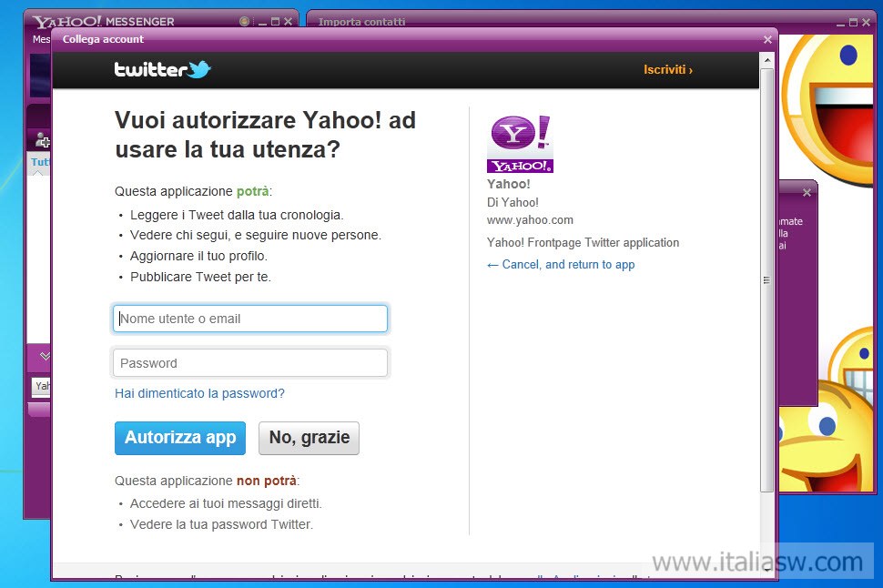Click 'Di Yahoo!' author text
Viewport: 883px width, 588px height.
(513, 202)
